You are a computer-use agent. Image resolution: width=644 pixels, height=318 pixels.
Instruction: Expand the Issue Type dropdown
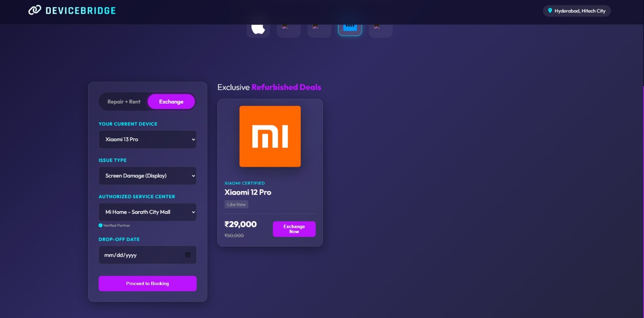pos(147,176)
